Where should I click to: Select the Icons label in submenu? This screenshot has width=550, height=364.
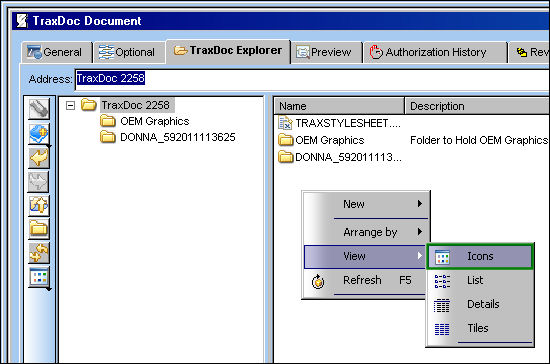(480, 256)
